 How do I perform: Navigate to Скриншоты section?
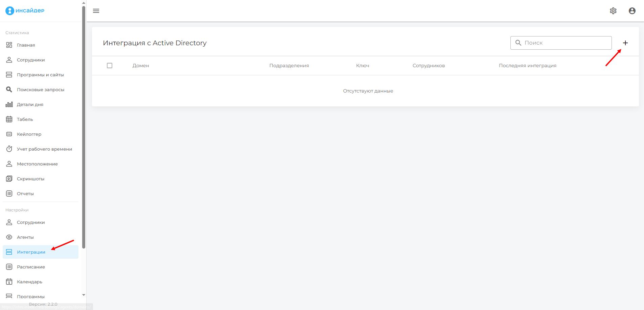coord(30,179)
